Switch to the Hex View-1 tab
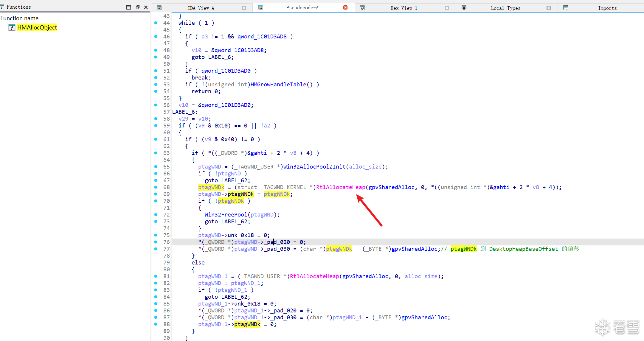 404,8
